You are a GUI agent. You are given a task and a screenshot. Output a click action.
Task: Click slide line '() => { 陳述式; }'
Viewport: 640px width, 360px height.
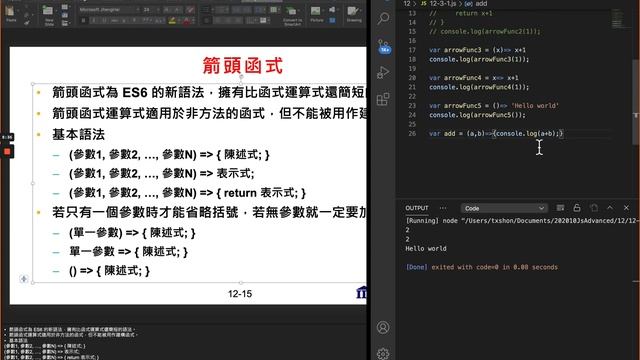click(109, 271)
